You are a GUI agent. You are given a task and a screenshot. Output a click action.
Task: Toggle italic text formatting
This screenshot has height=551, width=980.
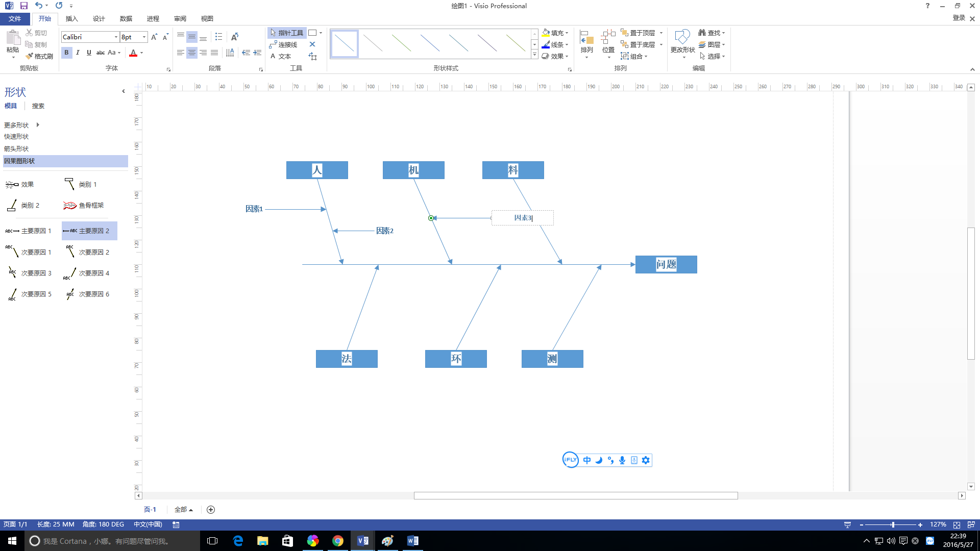click(78, 53)
